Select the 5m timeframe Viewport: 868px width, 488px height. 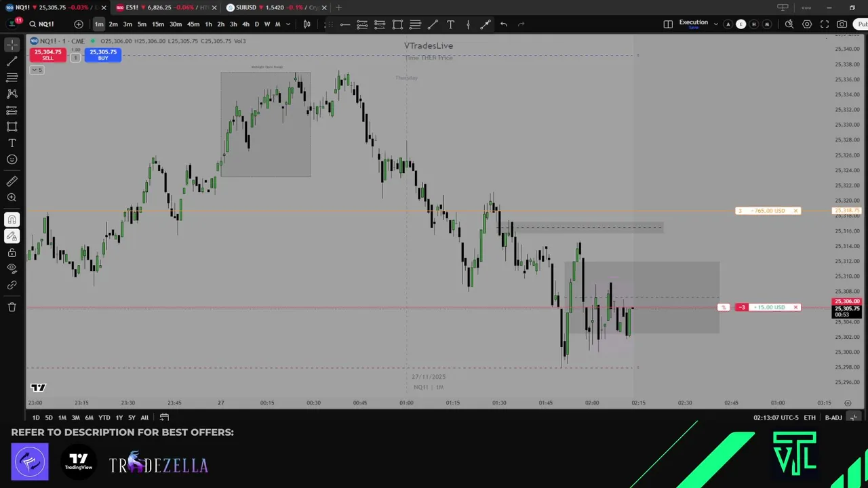142,24
